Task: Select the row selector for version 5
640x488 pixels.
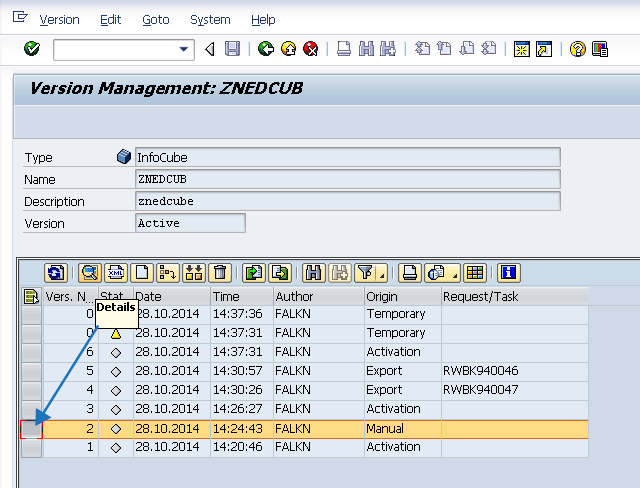Action: [31, 371]
